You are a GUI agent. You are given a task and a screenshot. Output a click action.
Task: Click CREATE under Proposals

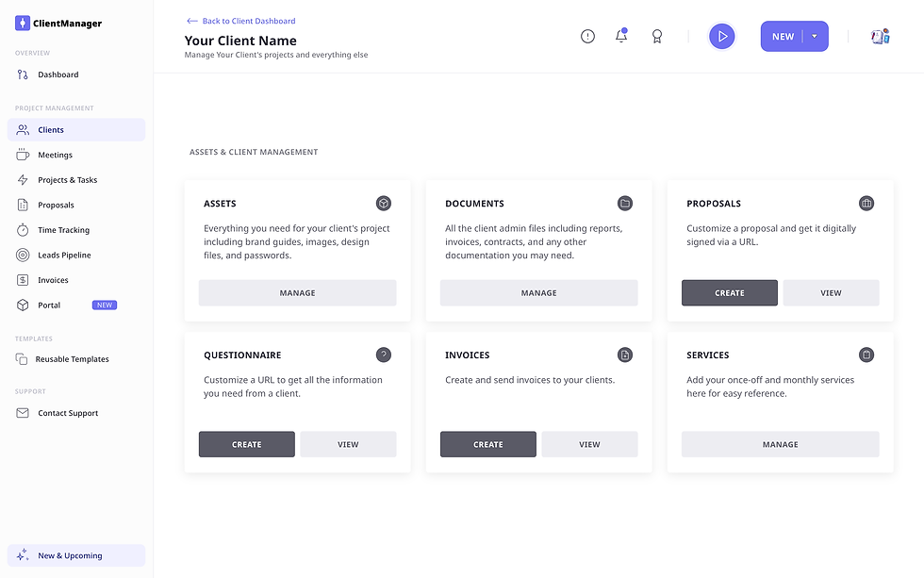729,292
